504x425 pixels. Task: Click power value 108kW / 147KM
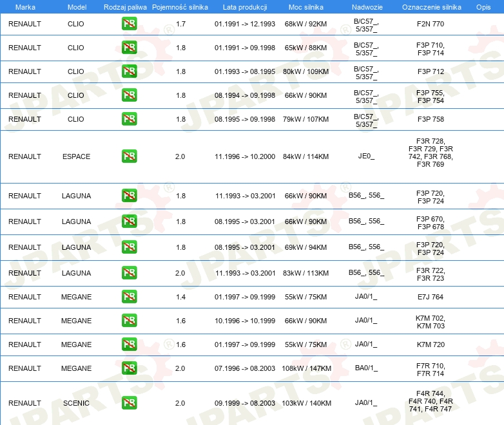point(306,368)
